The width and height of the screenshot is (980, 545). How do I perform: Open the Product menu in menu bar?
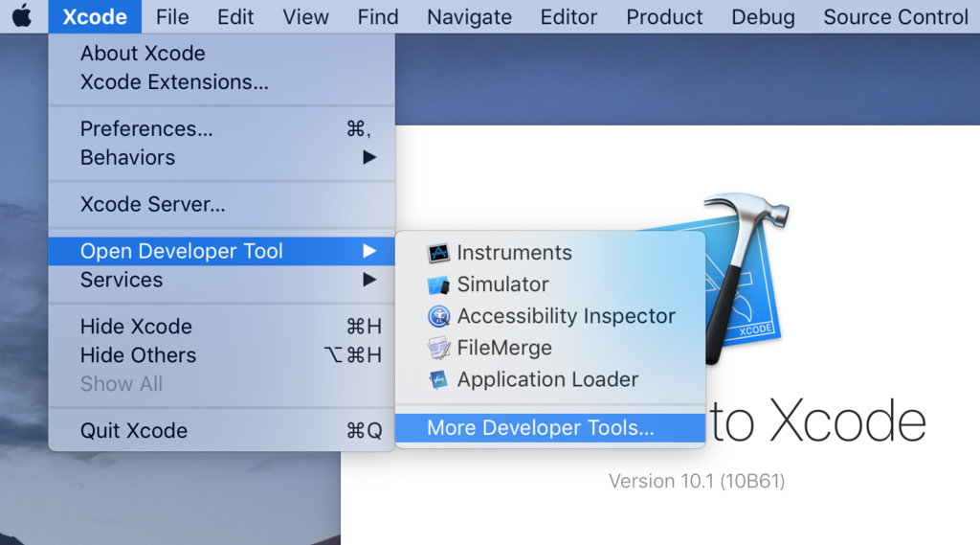click(x=664, y=17)
